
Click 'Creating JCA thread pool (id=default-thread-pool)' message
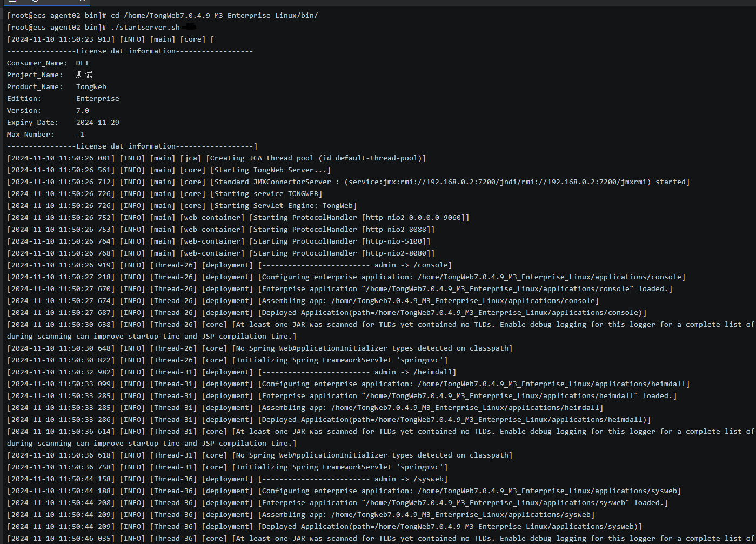tap(316, 158)
